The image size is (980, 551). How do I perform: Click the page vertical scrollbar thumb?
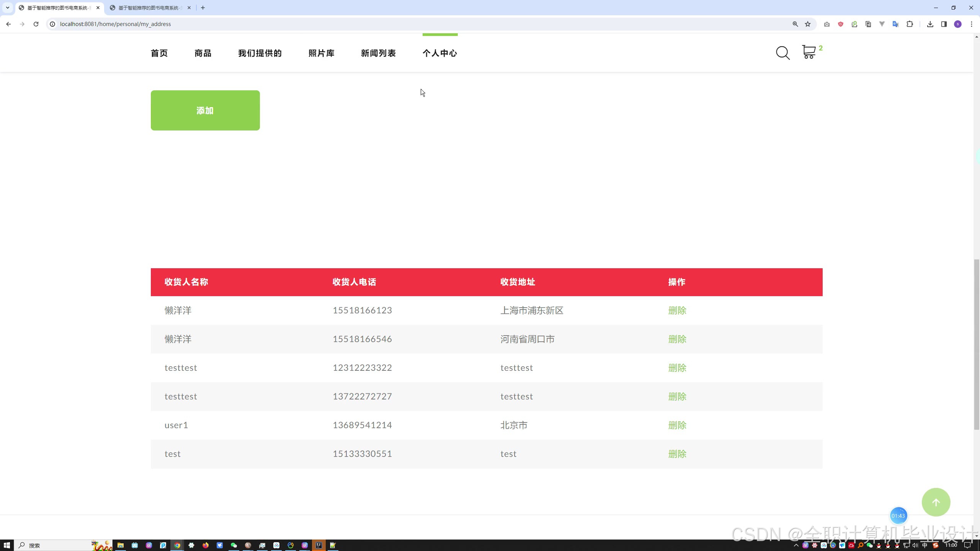point(976,344)
